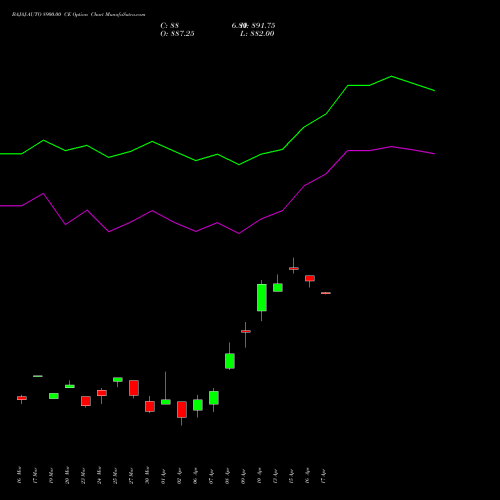Click the peak of the purple indicator line

pos(391,146)
